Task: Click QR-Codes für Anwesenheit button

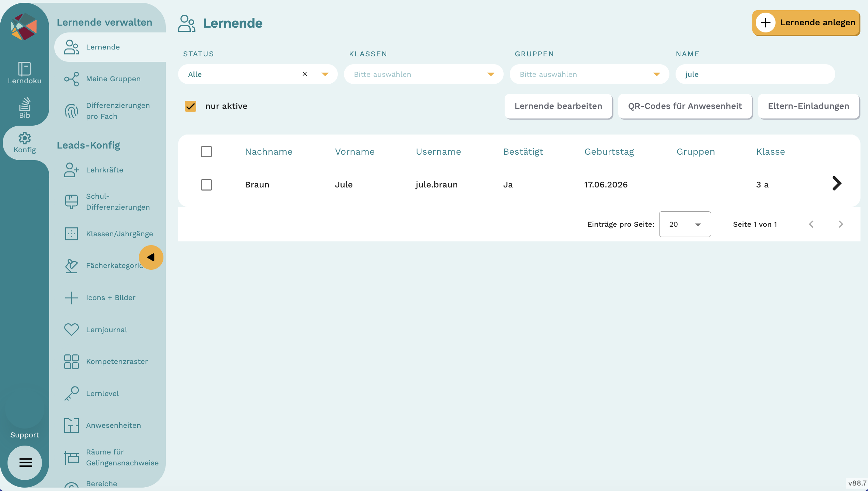Action: point(685,106)
